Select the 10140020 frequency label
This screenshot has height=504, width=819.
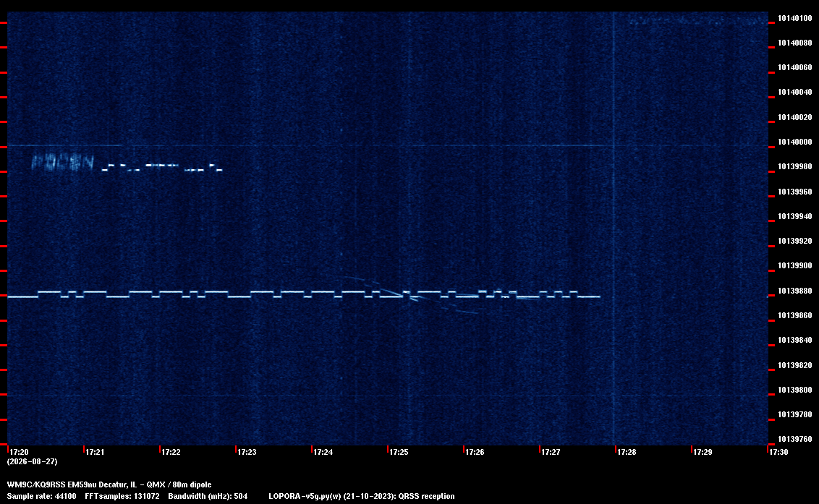794,117
